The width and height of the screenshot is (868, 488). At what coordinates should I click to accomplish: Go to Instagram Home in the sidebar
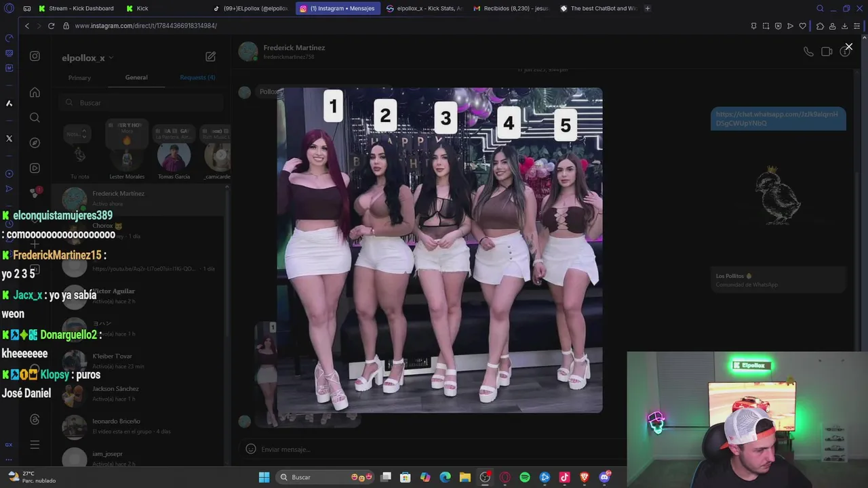[35, 92]
